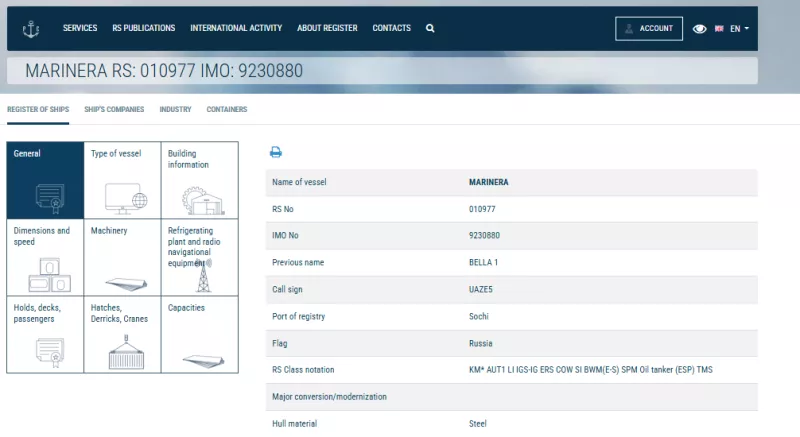Select the Dimensions and speed tile

click(45, 257)
